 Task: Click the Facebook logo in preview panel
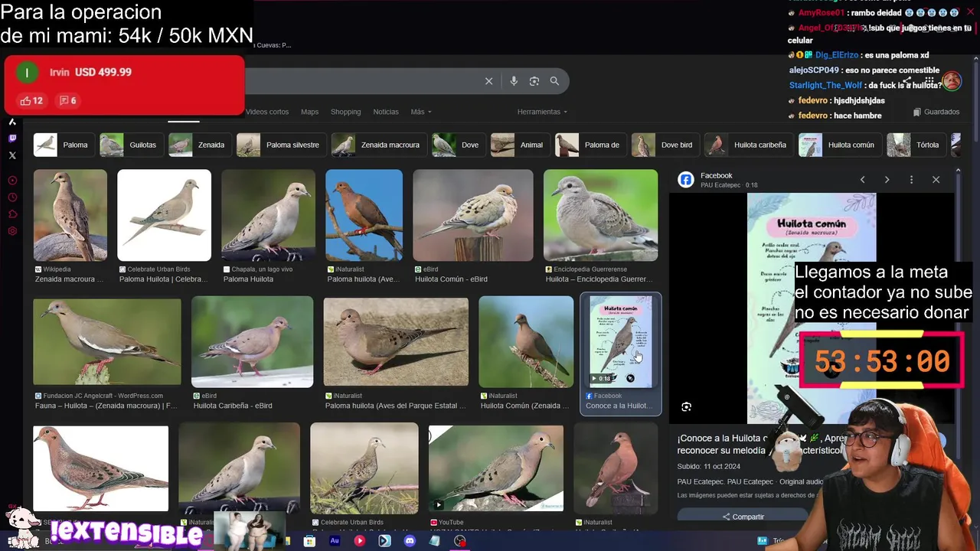(686, 180)
